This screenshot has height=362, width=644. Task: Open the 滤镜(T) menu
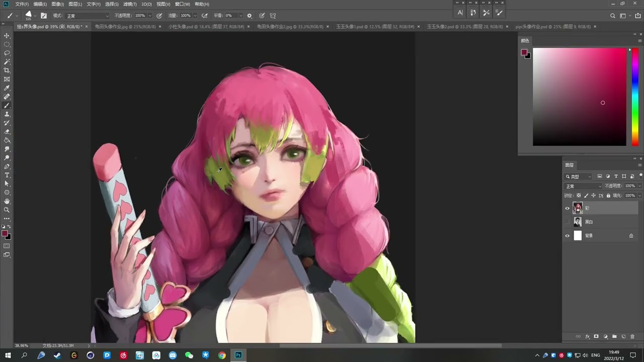130,4
